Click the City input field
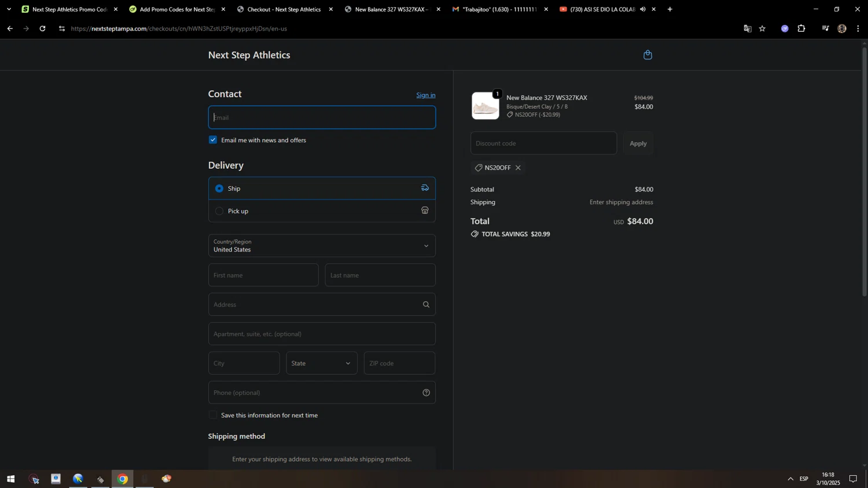Image resolution: width=868 pixels, height=488 pixels. (244, 363)
